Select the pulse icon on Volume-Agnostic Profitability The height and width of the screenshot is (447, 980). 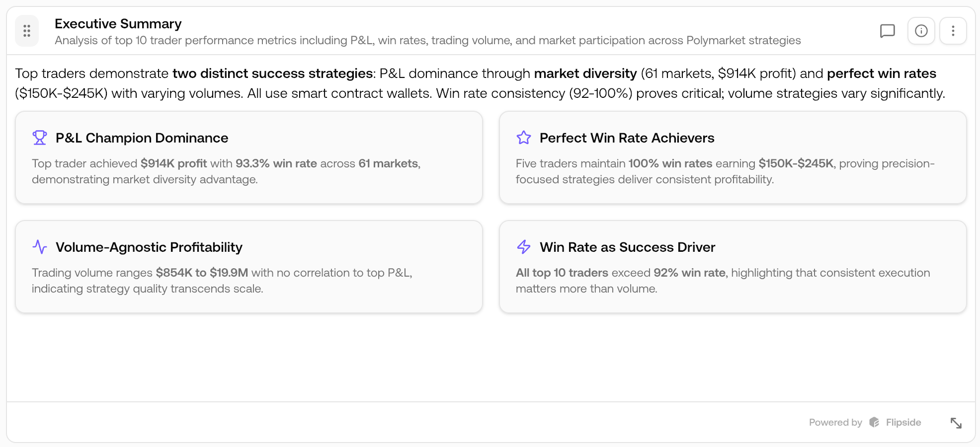[40, 246]
